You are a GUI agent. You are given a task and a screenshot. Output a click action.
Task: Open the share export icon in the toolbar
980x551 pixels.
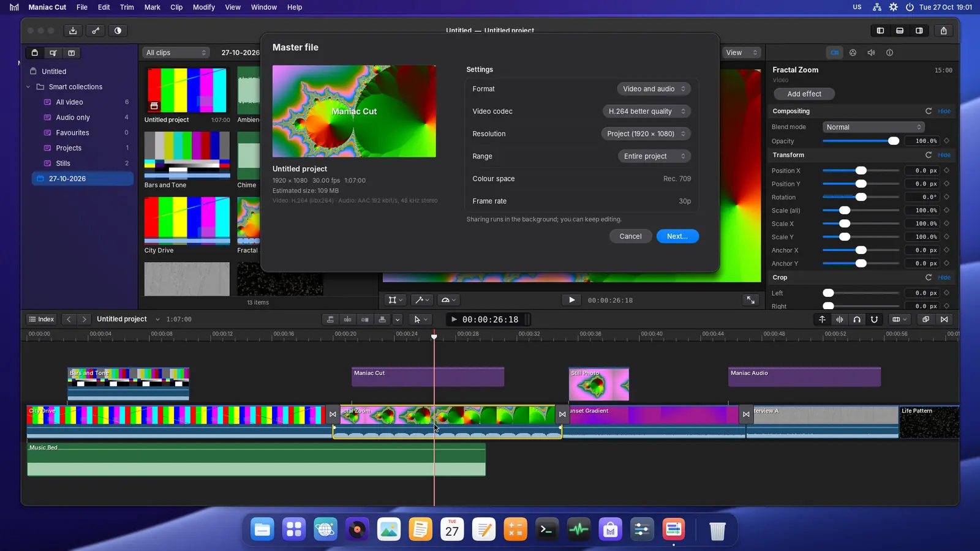[944, 31]
